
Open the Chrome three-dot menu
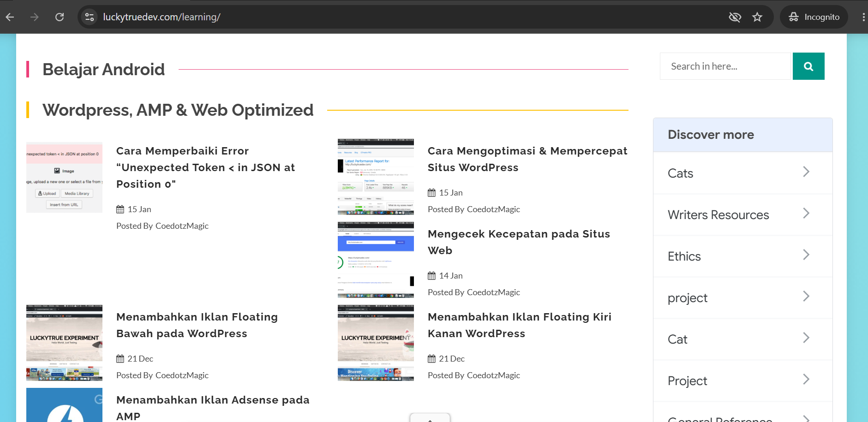[x=863, y=17]
